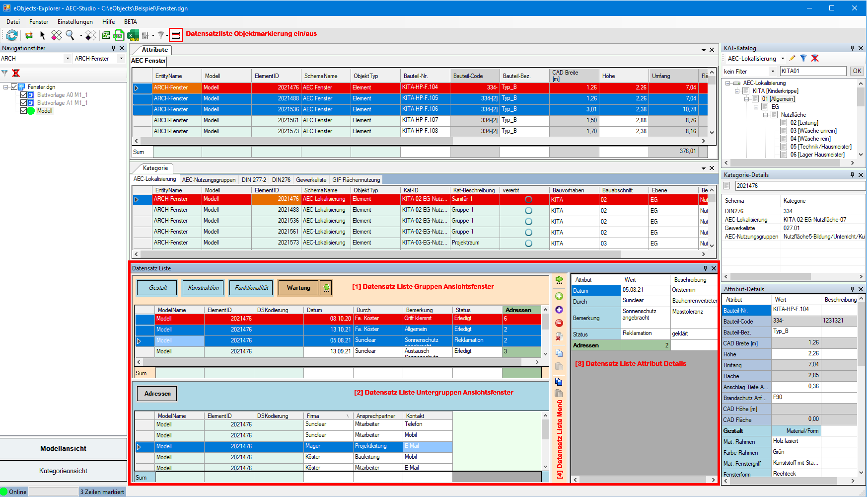Toggle the Modell checkbox in navigation tree
This screenshot has height=497, width=868.
pyautogui.click(x=23, y=111)
